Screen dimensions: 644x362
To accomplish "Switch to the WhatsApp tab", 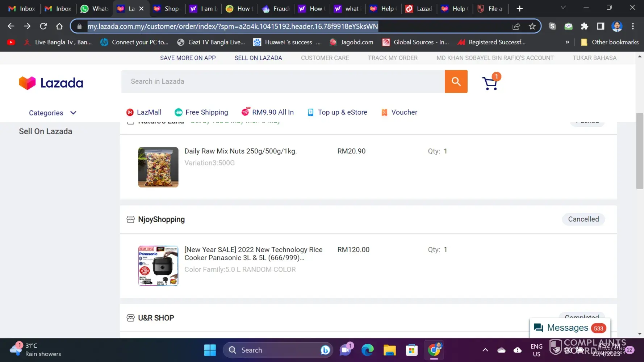I will pos(94,9).
